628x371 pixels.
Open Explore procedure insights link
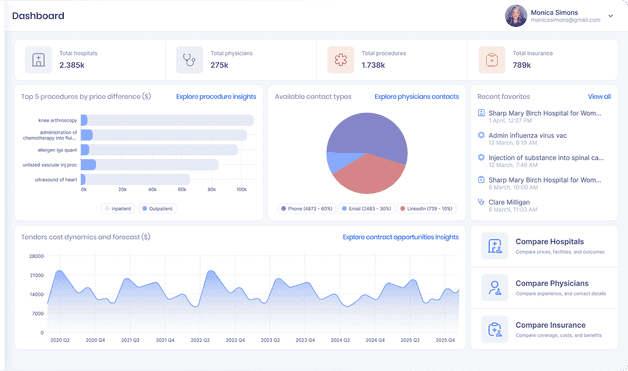(216, 97)
